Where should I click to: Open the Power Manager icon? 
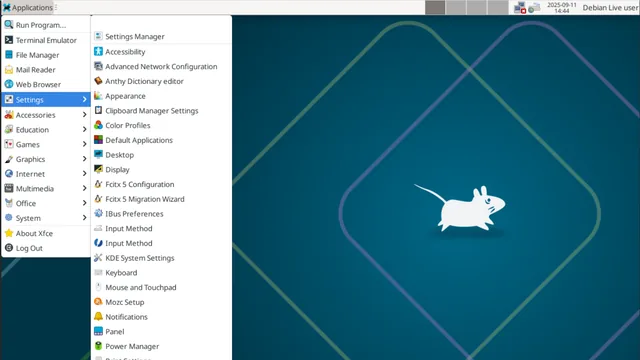(x=98, y=346)
